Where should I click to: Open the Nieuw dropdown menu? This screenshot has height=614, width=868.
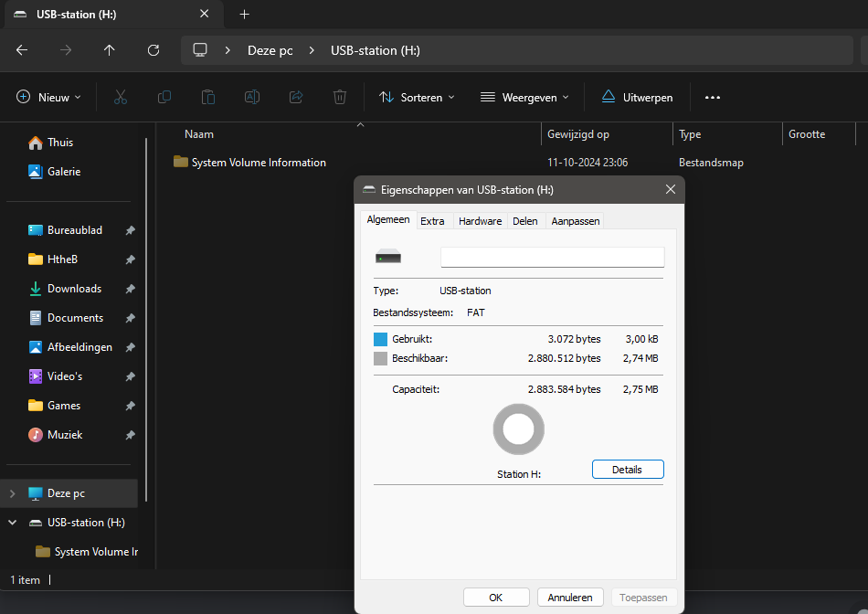(48, 98)
